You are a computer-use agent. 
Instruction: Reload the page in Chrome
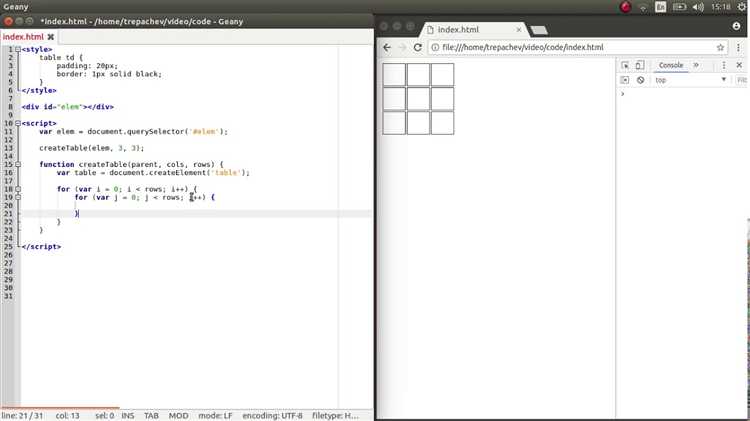click(417, 47)
